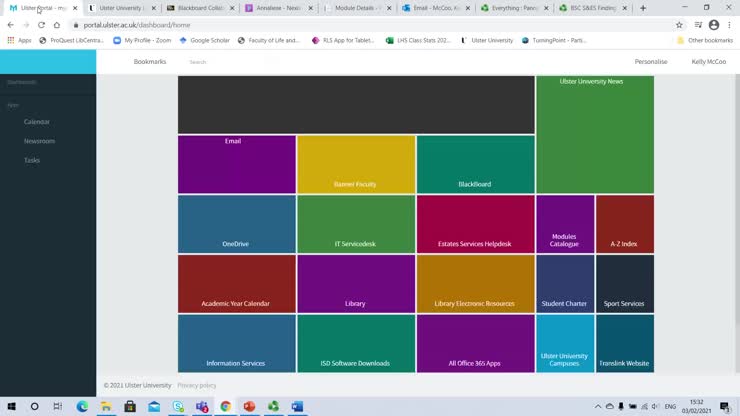Open the browser home icon
This screenshot has width=740, height=416.
click(57, 25)
